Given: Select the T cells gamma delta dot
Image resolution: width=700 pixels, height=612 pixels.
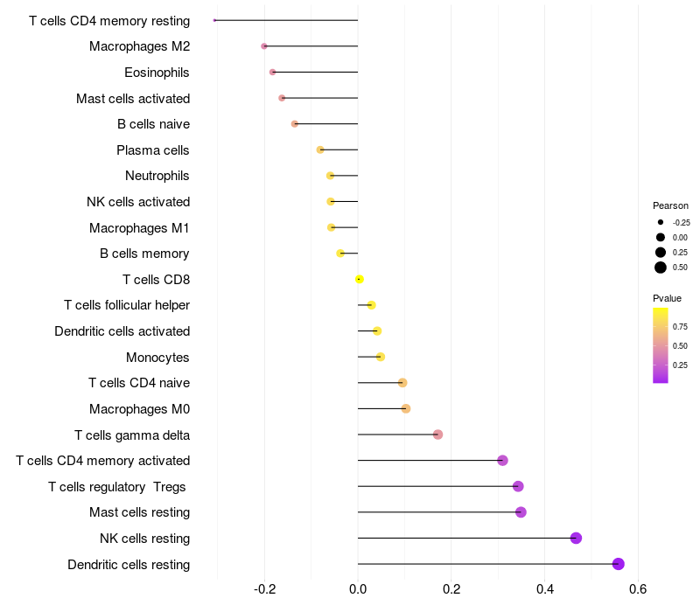Looking at the screenshot, I should [x=437, y=435].
